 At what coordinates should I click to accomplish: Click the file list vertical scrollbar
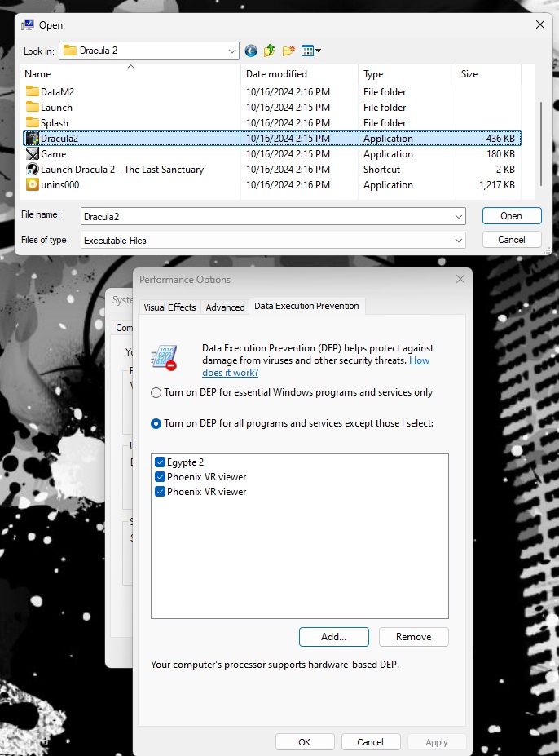tap(541, 144)
